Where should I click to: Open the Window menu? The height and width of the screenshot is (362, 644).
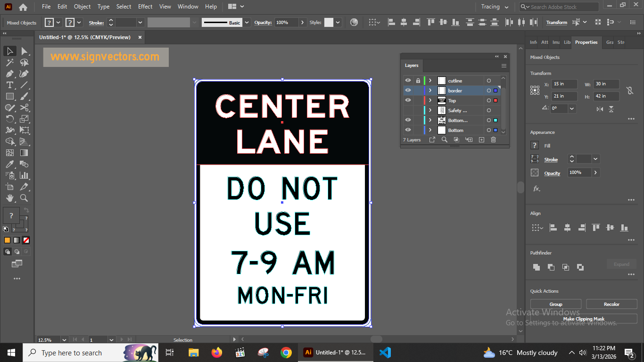click(188, 7)
